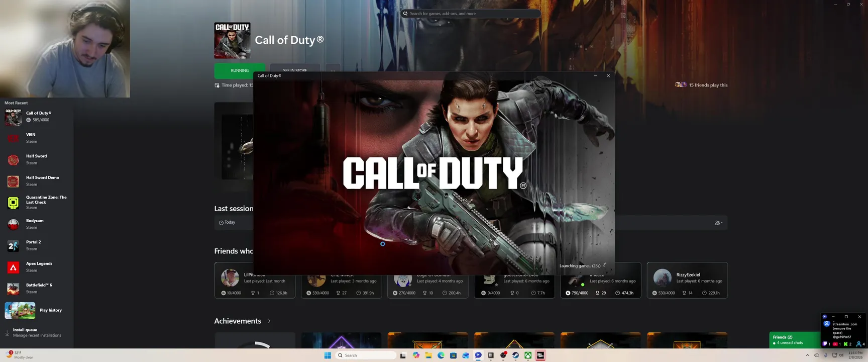Open Friends (2) unread chats panel
Screen dimensions: 868x362
pyautogui.click(x=795, y=340)
